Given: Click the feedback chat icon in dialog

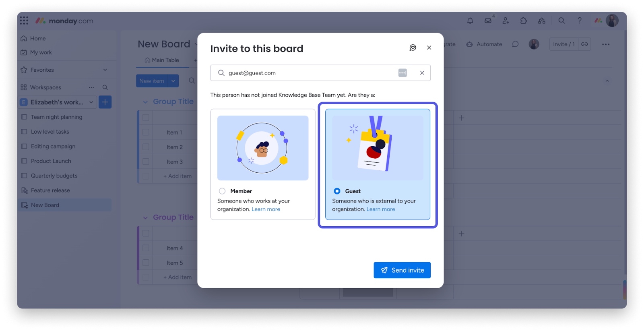Looking at the screenshot, I should point(413,48).
